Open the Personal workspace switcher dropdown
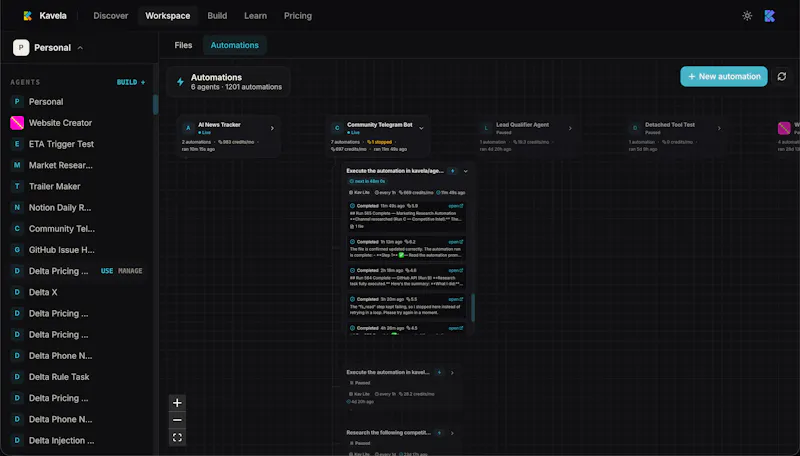This screenshot has width=800, height=456. [x=48, y=47]
